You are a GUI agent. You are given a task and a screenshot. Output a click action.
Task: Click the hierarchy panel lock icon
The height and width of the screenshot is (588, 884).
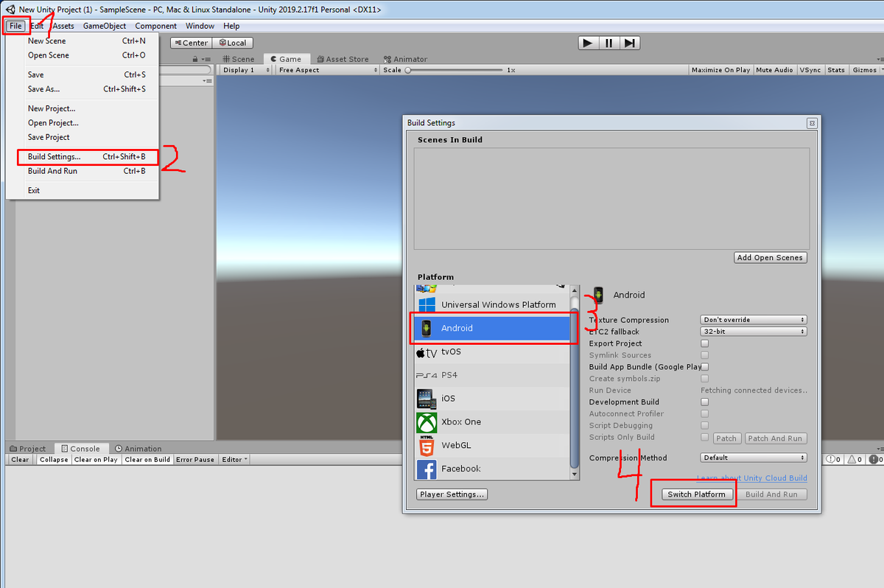pos(195,59)
